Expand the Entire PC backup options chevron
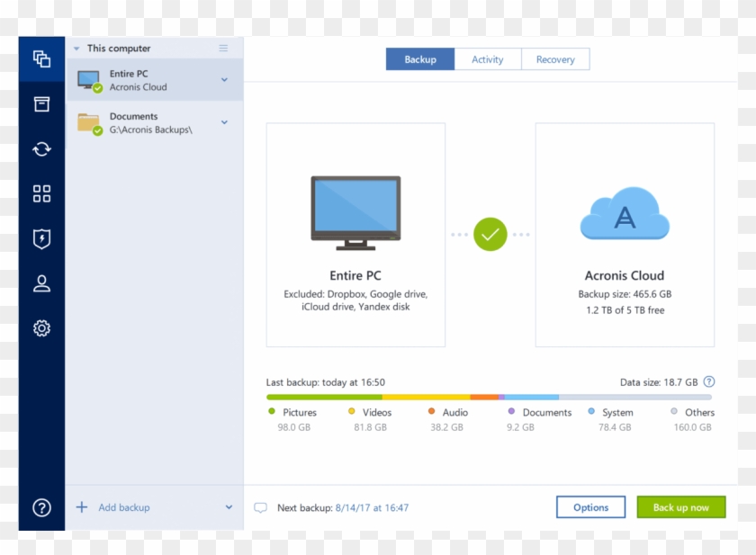Viewport: 756px width, 555px height. click(x=223, y=79)
